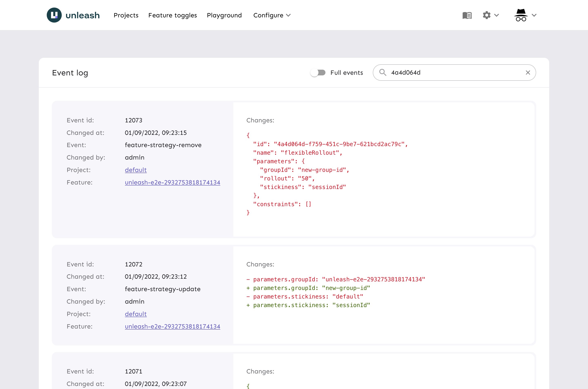Screen dimensions: 588x389
Task: Click Changes label in event 12073
Action: [x=260, y=120]
